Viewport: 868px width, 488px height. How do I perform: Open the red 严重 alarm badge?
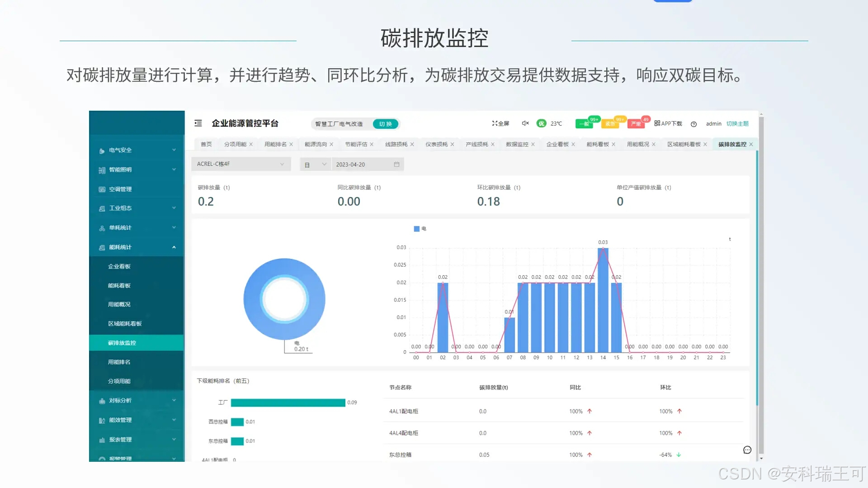coord(636,123)
